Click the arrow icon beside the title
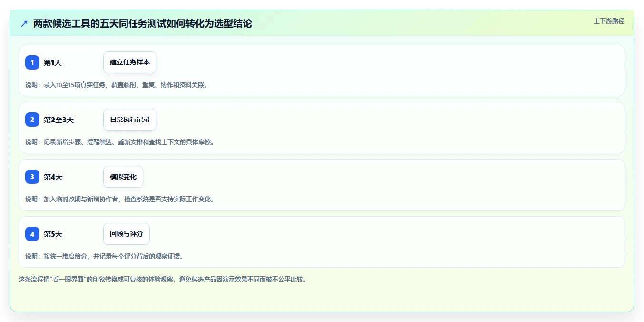This screenshot has height=322, width=644. [x=24, y=23]
